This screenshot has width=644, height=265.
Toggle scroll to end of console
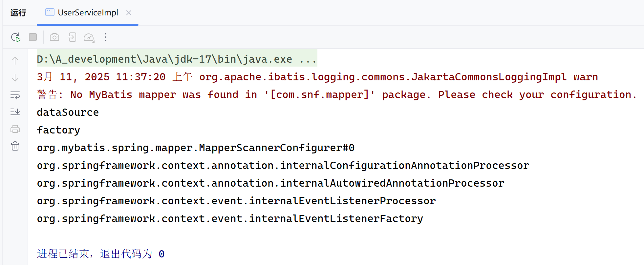tap(15, 112)
